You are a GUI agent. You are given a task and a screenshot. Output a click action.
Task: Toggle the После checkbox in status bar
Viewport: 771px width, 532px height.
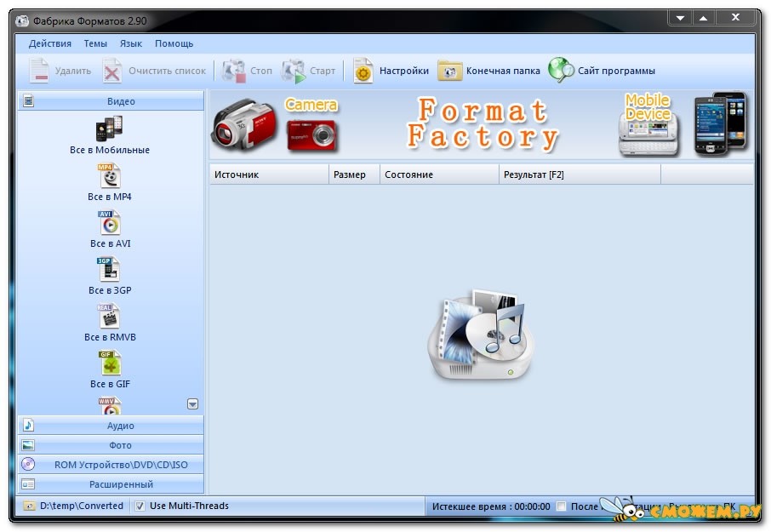click(x=561, y=506)
